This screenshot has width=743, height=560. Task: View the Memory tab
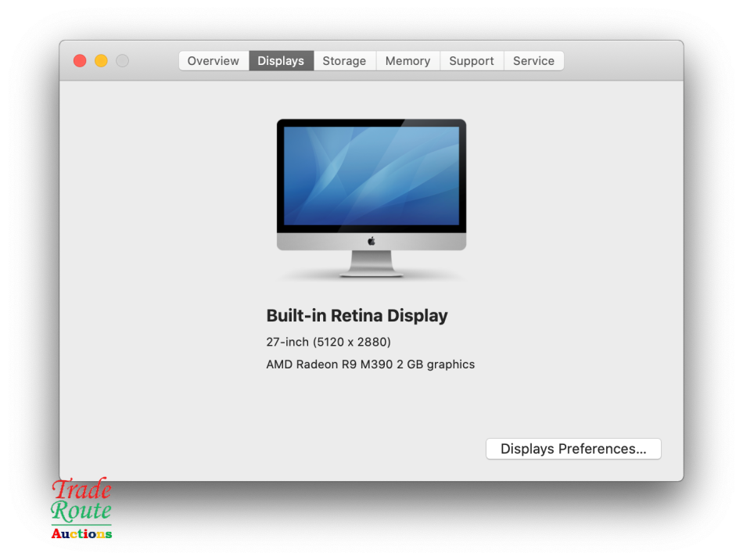[407, 60]
